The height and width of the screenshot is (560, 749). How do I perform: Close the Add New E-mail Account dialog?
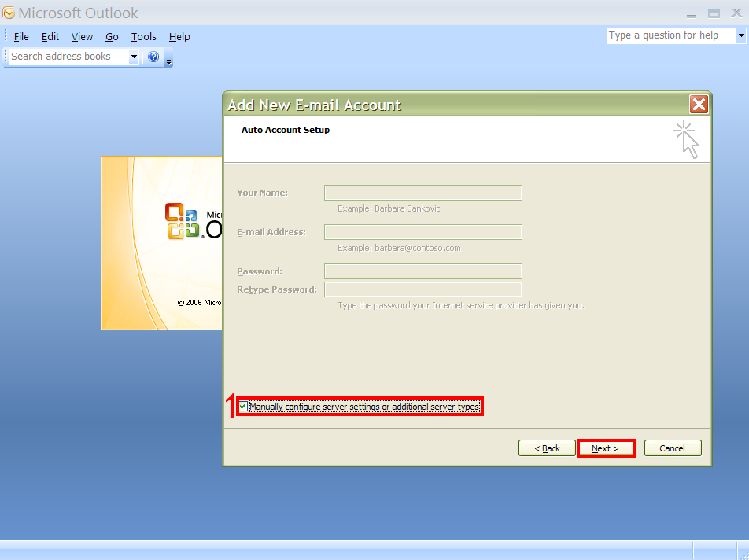(x=698, y=105)
